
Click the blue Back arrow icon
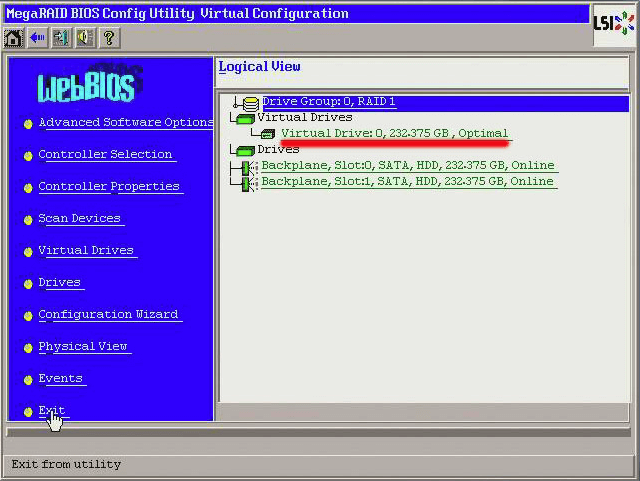coord(38,38)
